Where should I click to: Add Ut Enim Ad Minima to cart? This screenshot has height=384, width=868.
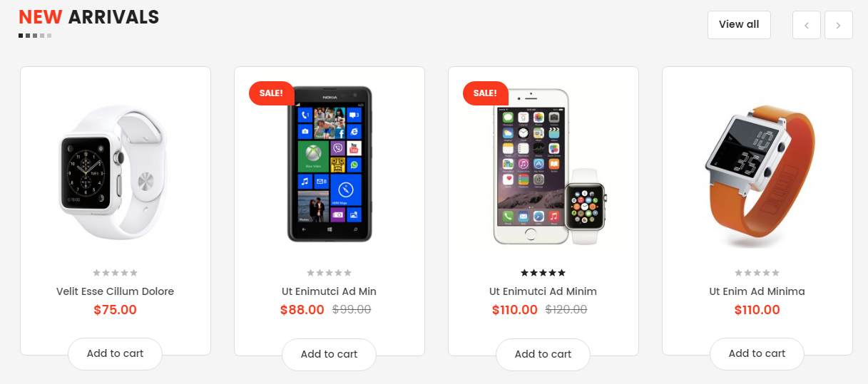(x=757, y=354)
